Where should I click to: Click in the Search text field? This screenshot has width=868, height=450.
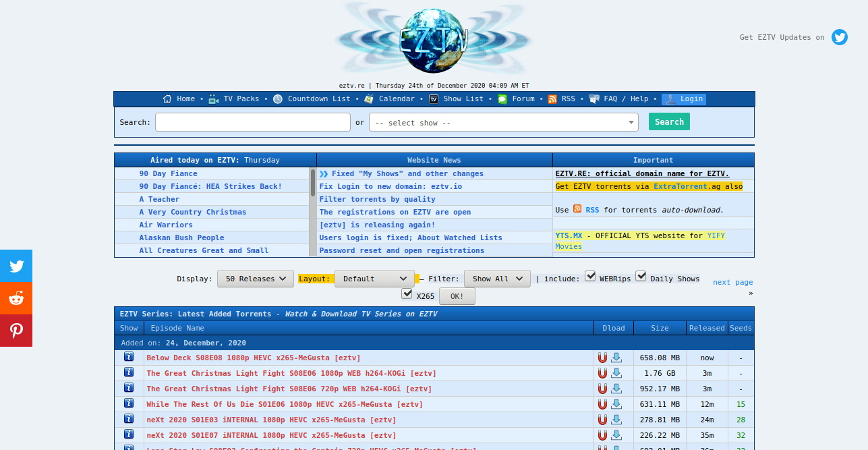coord(253,122)
